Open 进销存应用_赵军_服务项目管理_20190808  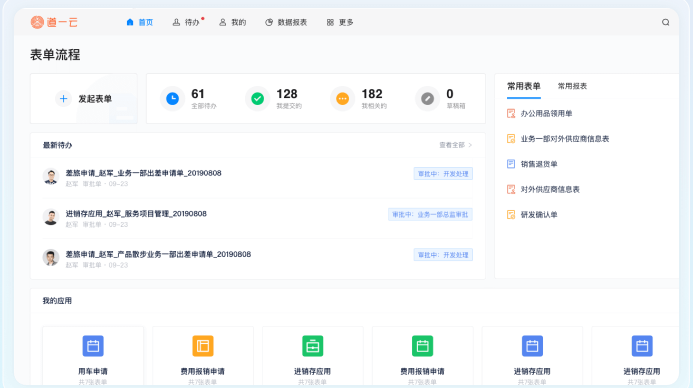pos(136,213)
